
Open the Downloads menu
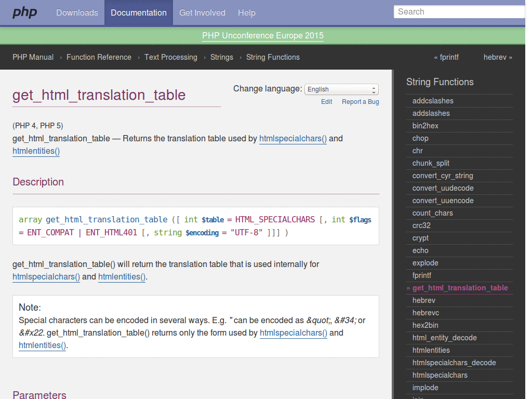coord(77,12)
